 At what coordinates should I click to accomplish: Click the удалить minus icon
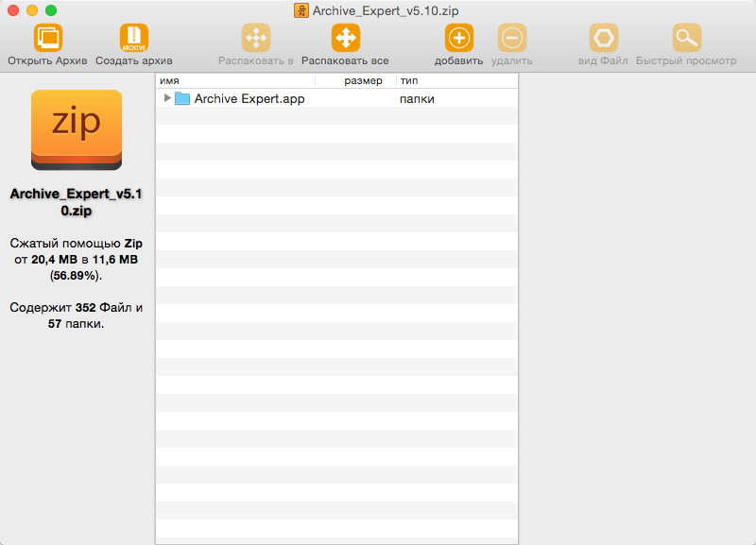point(511,38)
